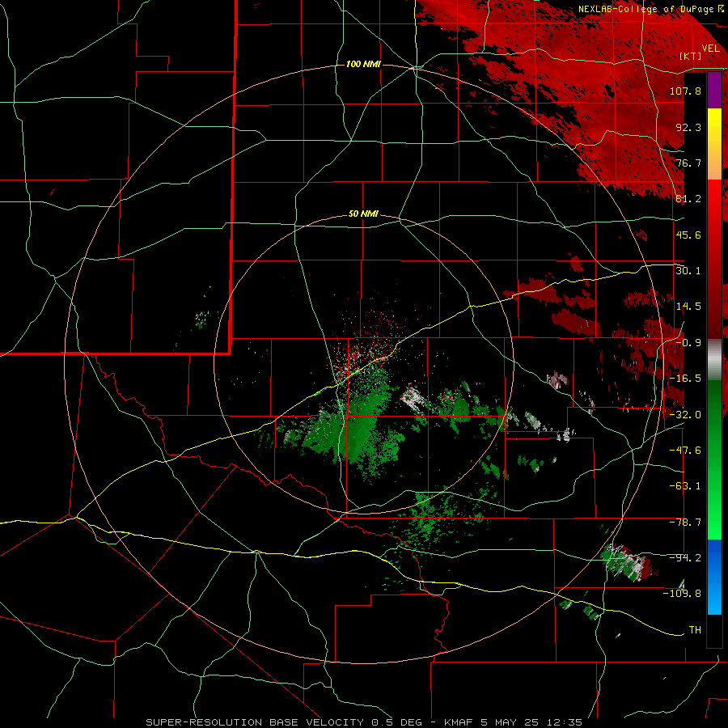Click the 30.1 velocity scale value
The image size is (728, 728).
[688, 271]
